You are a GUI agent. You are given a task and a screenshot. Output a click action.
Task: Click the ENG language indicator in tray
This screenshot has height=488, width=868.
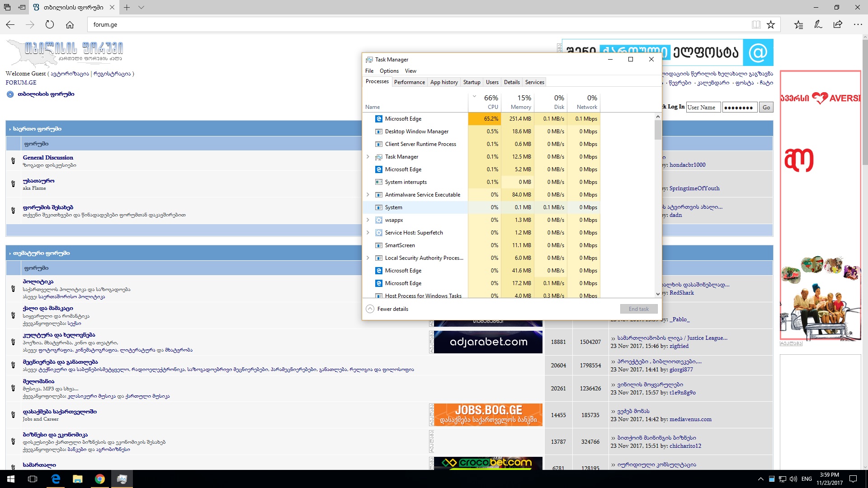tap(807, 479)
